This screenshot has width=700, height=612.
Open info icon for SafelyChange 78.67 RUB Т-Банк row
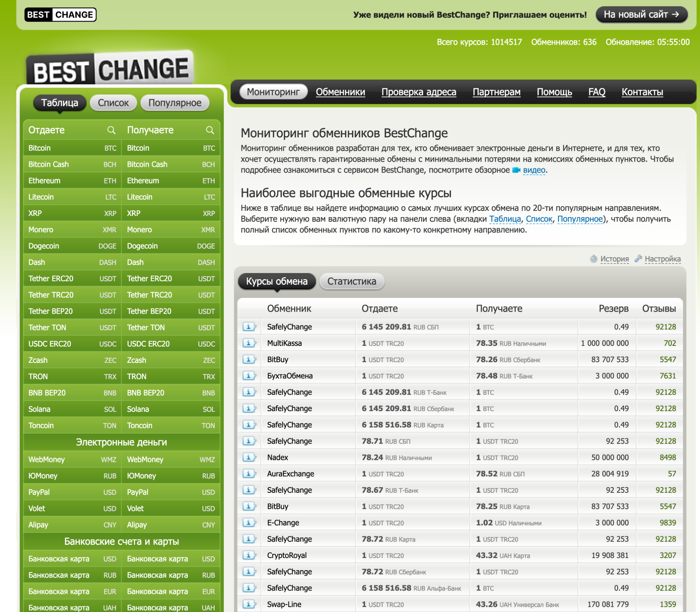pyautogui.click(x=249, y=490)
